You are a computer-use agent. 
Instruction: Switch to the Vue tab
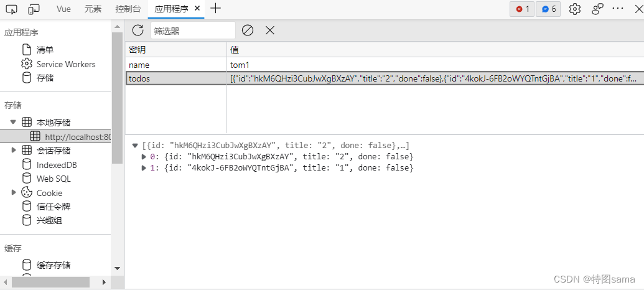pyautogui.click(x=63, y=9)
